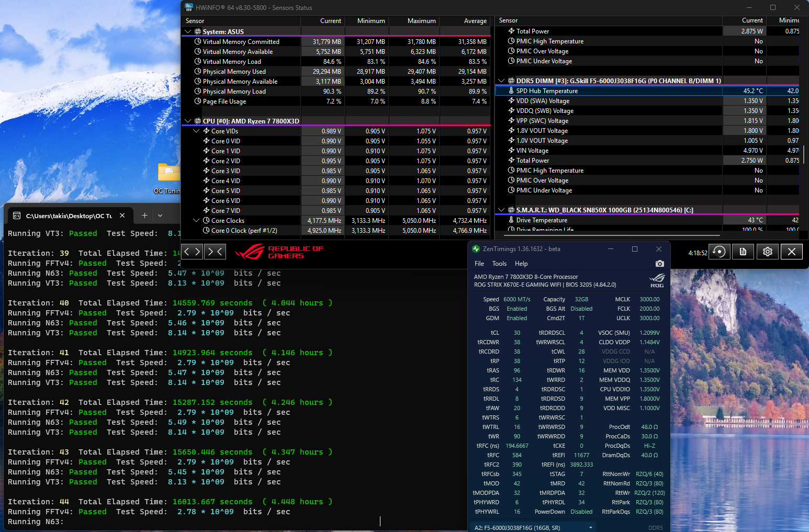Click the S.M.A.R.T. WD_BLACK drive icon
809x532 pixels.
(x=511, y=210)
